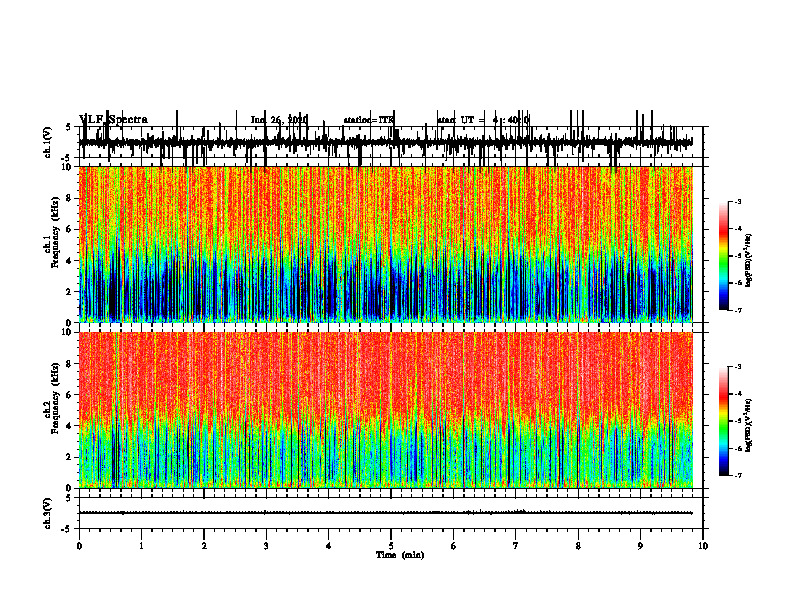Click the ch.1 spectrogram color bar
The width and height of the screenshot is (792, 612).
point(724,256)
